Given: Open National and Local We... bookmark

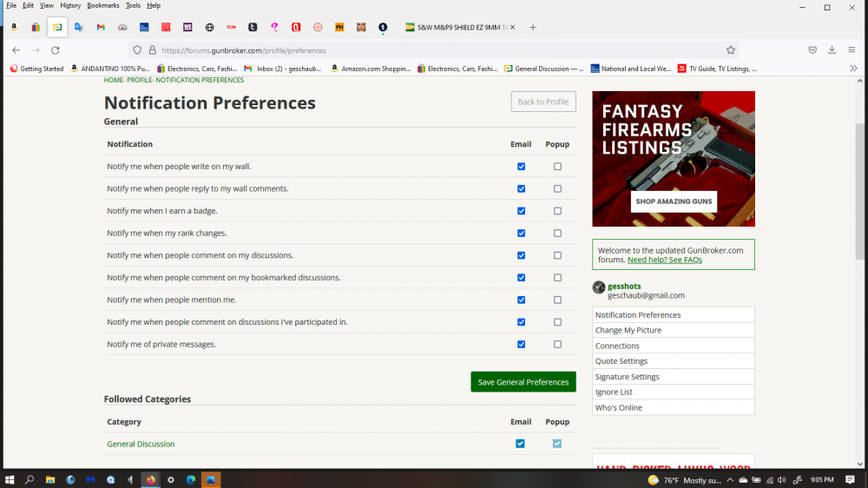Looking at the screenshot, I should coord(630,69).
